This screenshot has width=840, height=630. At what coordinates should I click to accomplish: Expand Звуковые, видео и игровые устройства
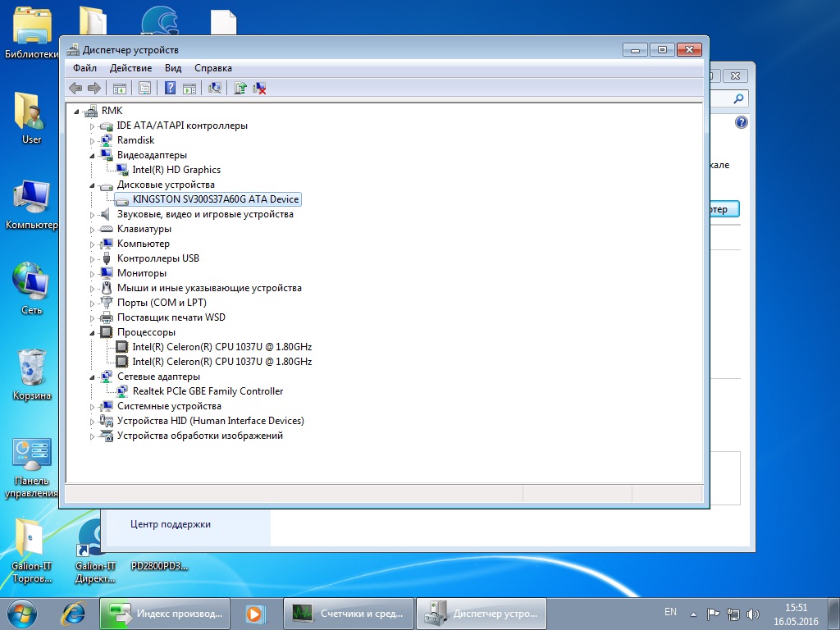point(92,215)
